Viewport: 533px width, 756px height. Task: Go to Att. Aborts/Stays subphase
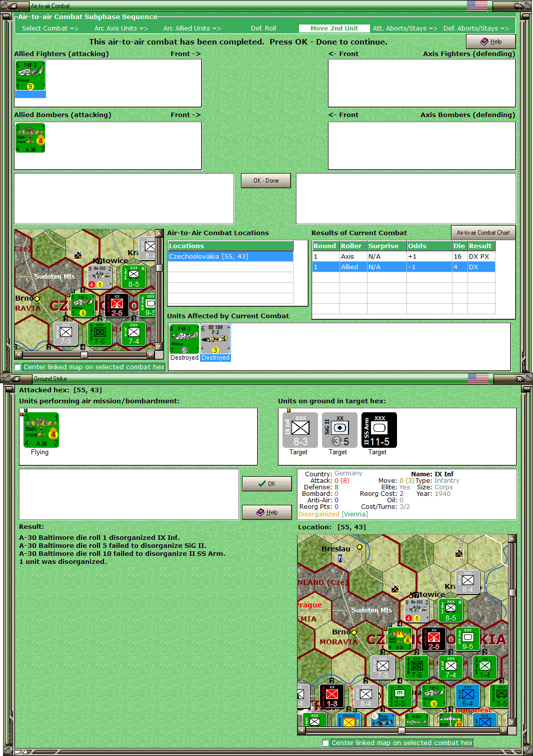tap(405, 28)
